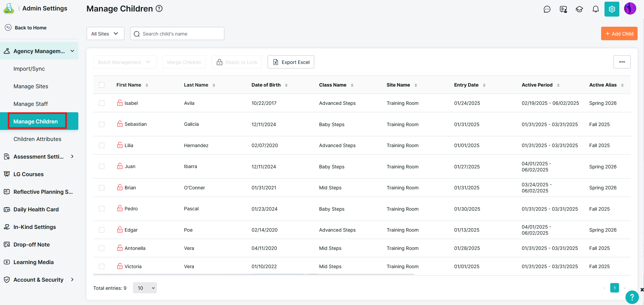Check the box for Pedro Pascal
644x305 pixels.
(102, 209)
